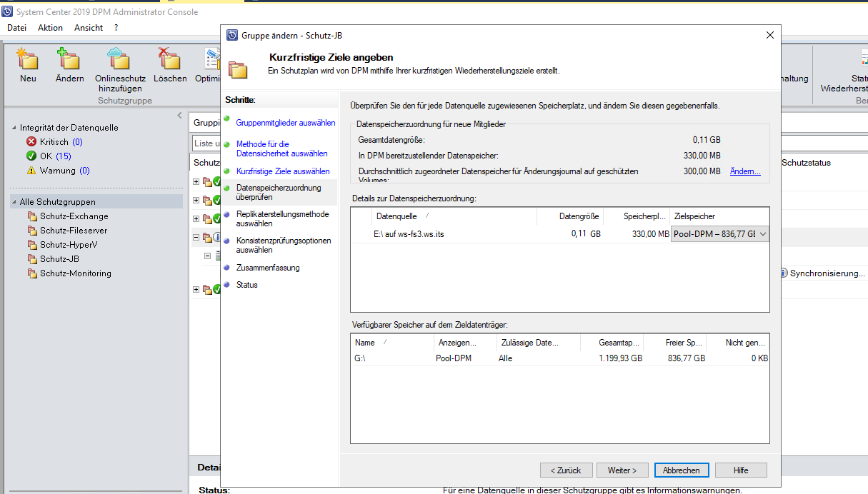
Task: Click Replikaterstellungsmethode auswählen step
Action: tap(283, 218)
